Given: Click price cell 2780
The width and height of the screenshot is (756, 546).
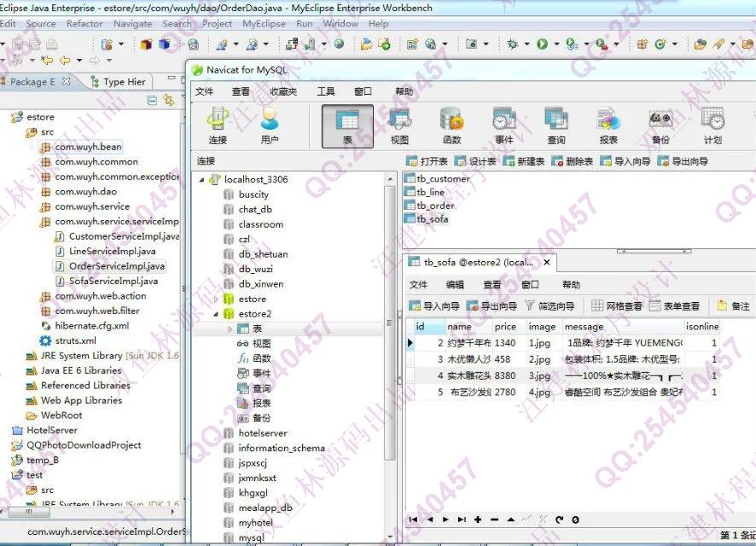Looking at the screenshot, I should 509,392.
